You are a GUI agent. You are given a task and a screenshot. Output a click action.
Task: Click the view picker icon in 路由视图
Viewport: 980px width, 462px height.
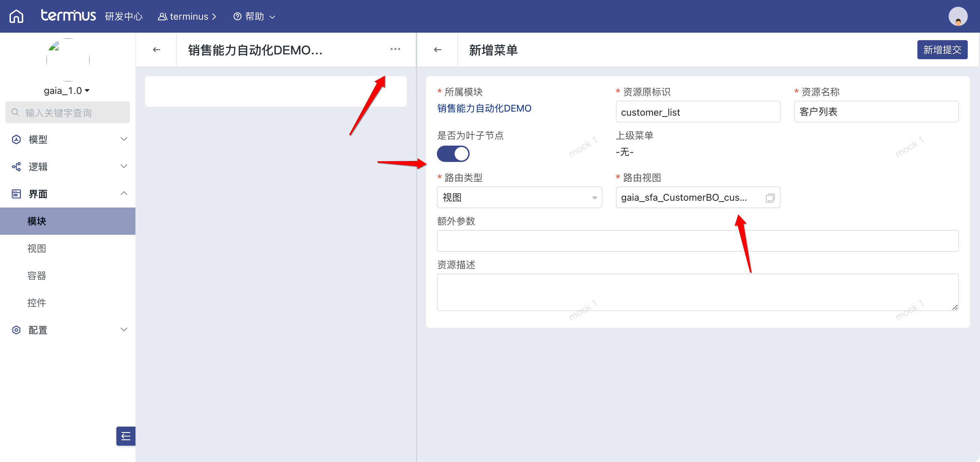(x=770, y=198)
